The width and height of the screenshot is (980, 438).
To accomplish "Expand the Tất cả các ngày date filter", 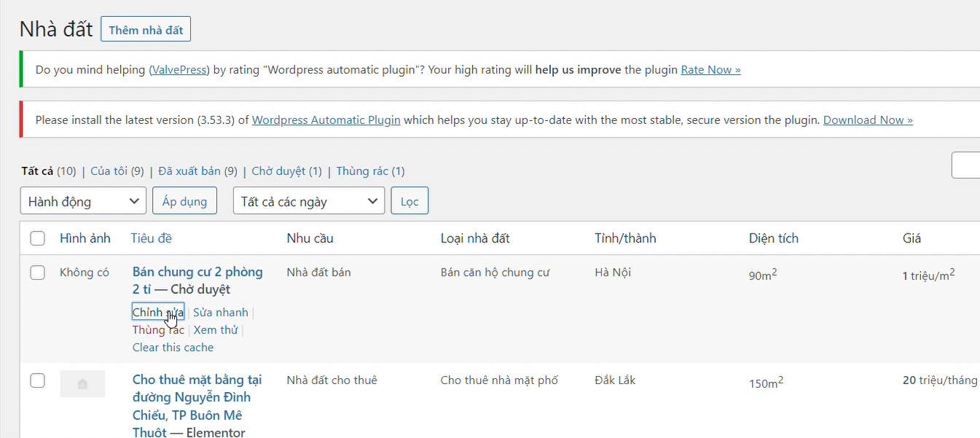I will click(308, 201).
